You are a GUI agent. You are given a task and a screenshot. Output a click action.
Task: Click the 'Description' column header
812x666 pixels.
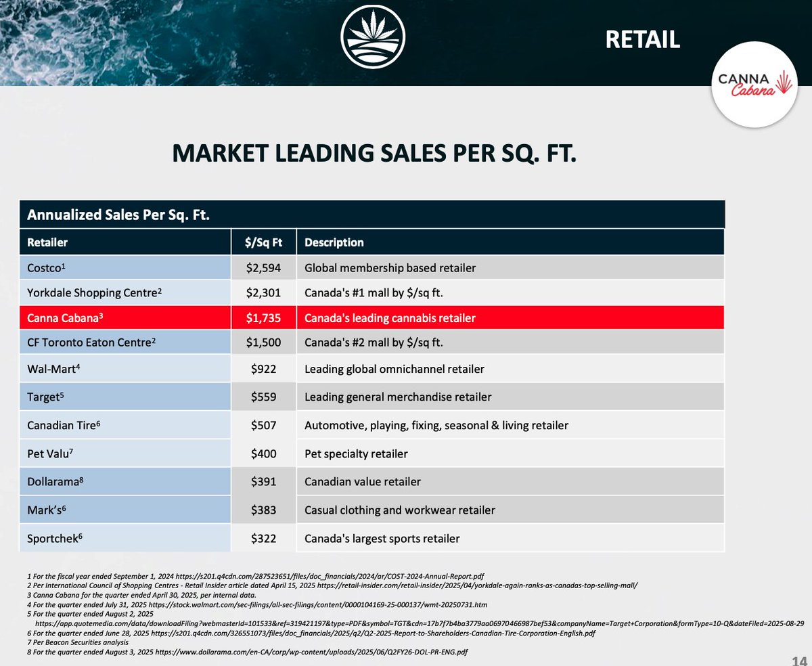[510, 242]
